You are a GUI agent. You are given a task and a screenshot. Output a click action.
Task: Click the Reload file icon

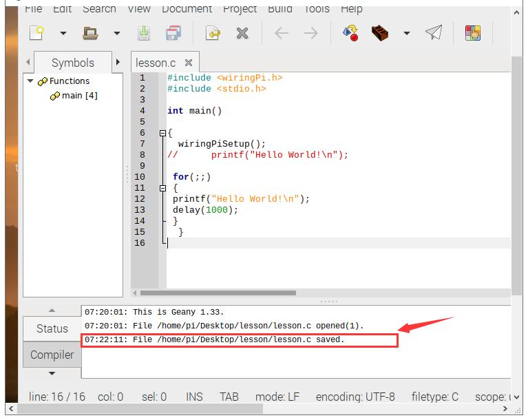(x=213, y=33)
